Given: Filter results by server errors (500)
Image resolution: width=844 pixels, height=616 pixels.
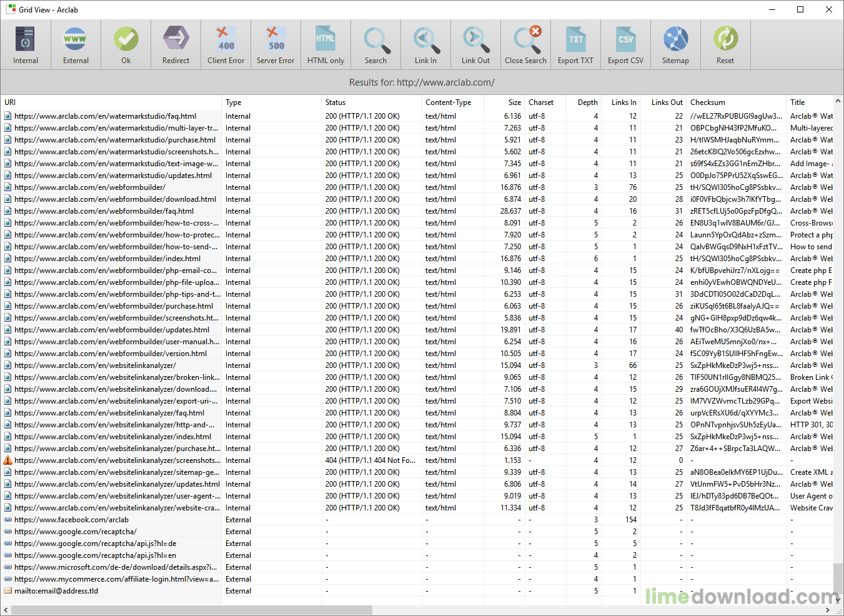Looking at the screenshot, I should (x=276, y=44).
